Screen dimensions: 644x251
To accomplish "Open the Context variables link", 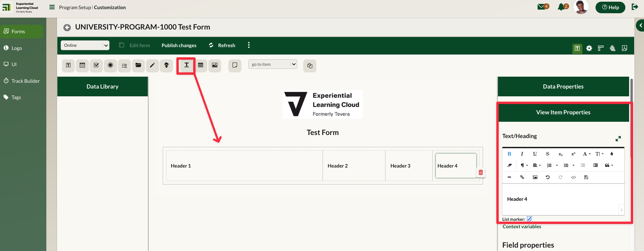I will coord(522,227).
